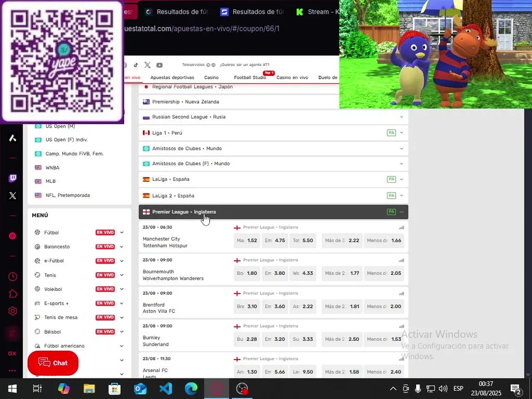Open the player icon in Opera sidebar
The width and height of the screenshot is (532, 399).
point(13,236)
